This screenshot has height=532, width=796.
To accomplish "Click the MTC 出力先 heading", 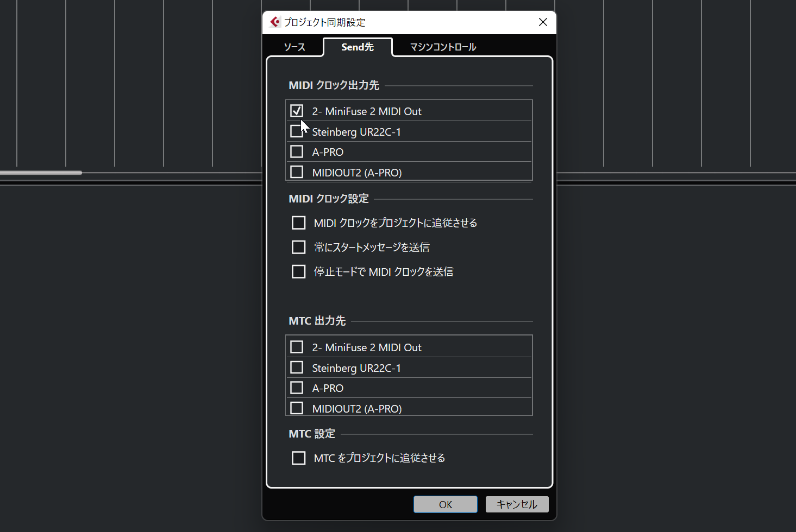I will pyautogui.click(x=317, y=321).
